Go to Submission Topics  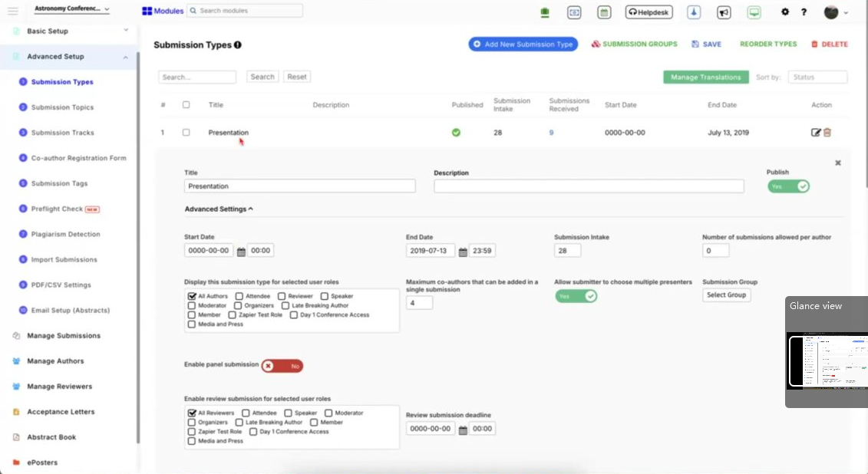[x=62, y=107]
